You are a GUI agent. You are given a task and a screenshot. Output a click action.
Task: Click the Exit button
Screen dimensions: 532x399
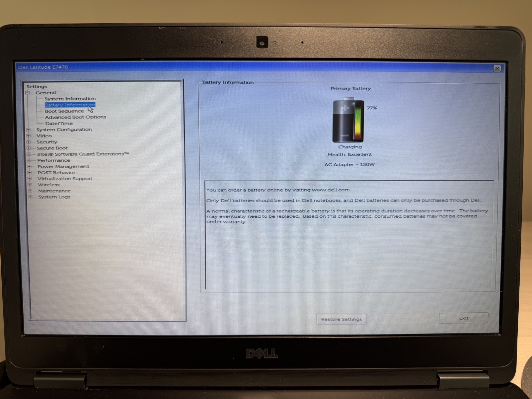pos(463,318)
